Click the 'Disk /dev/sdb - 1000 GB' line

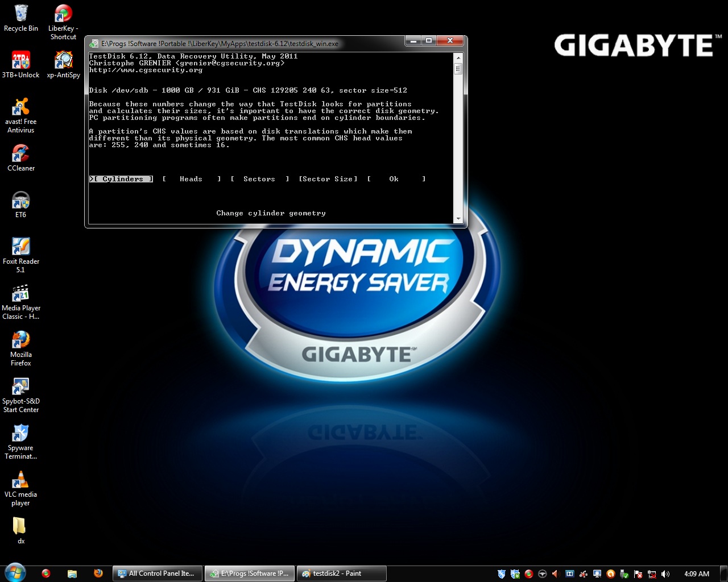point(248,90)
